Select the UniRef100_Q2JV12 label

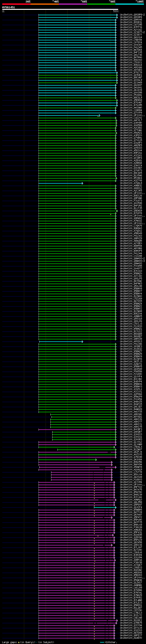point(131,442)
